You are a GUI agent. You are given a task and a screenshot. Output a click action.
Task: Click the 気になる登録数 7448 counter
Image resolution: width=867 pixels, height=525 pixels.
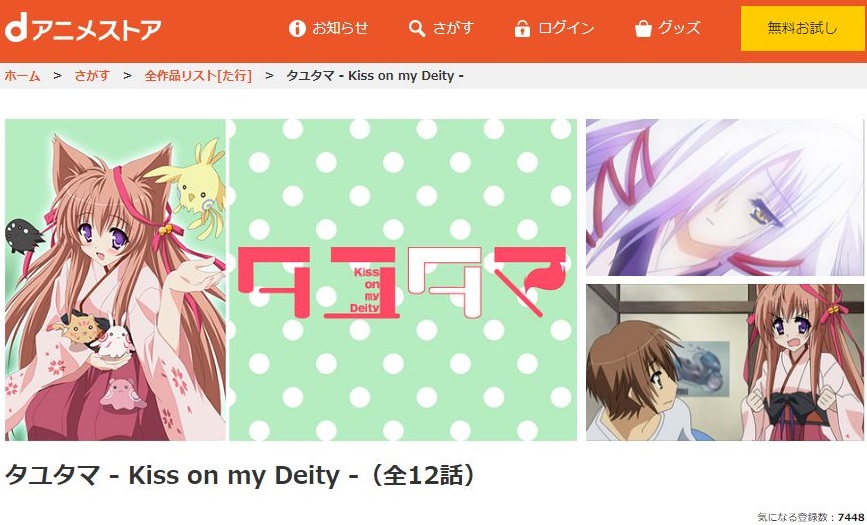pyautogui.click(x=811, y=518)
